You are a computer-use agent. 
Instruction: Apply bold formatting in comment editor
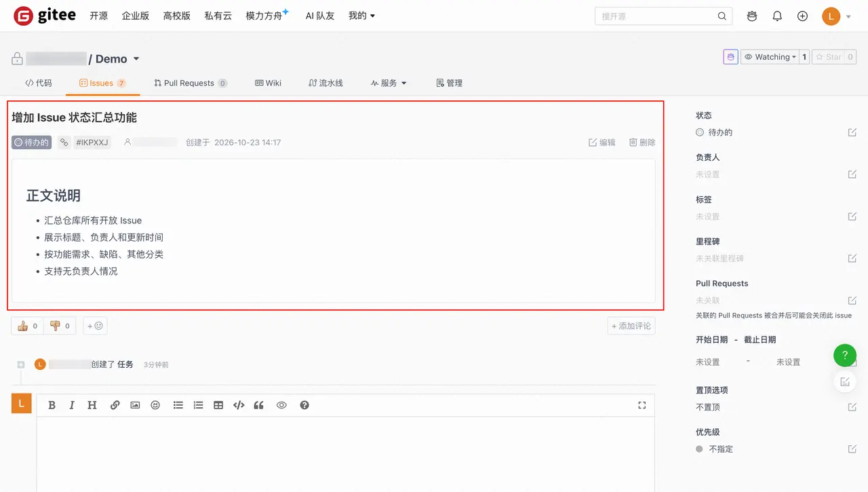[52, 405]
